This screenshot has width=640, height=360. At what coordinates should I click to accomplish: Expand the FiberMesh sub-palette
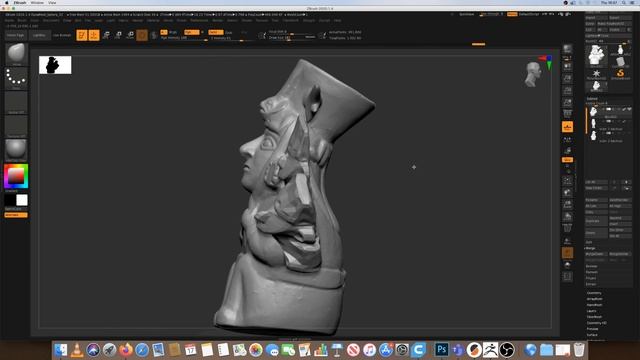(x=594, y=317)
